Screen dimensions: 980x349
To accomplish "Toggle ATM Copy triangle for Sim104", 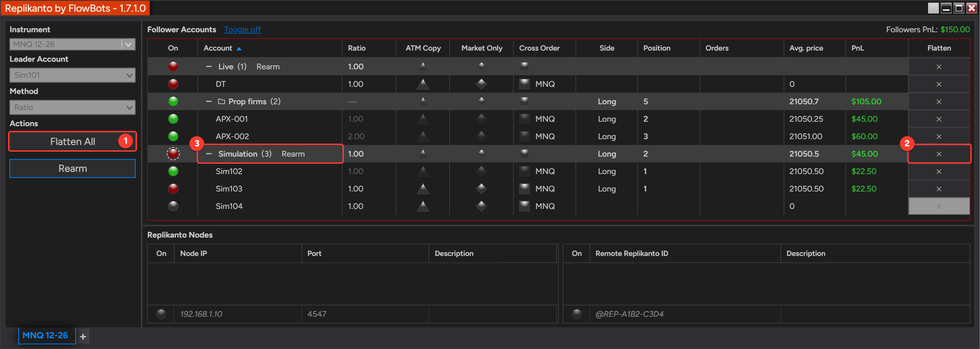I will coord(423,206).
